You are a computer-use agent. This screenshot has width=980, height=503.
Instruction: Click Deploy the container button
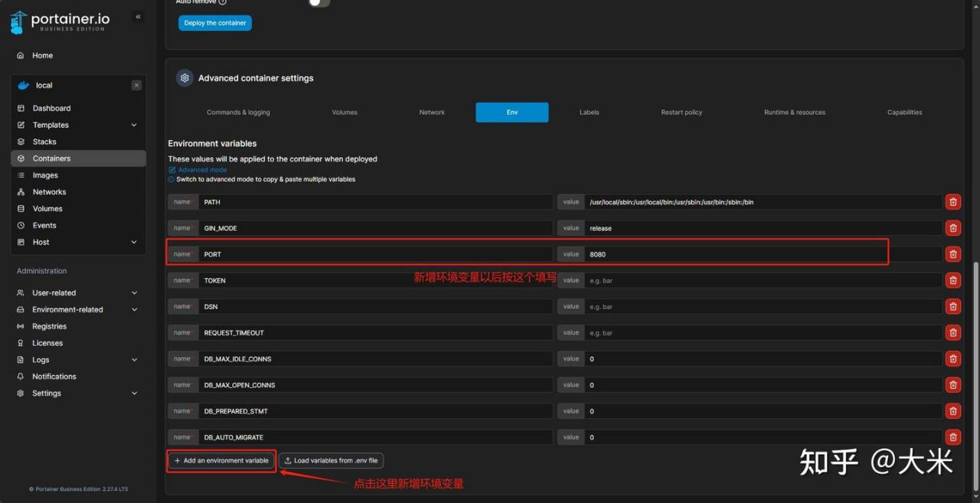point(215,23)
